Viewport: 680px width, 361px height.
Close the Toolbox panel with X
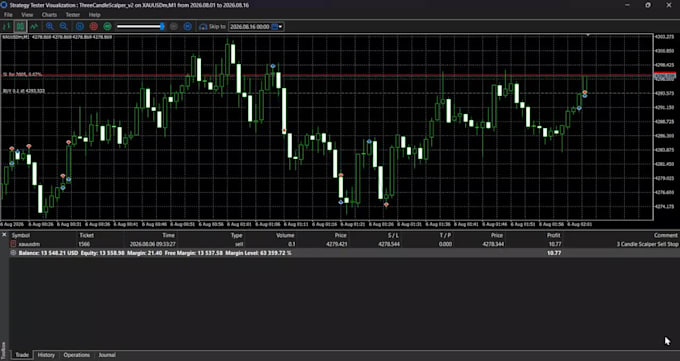coord(4,234)
